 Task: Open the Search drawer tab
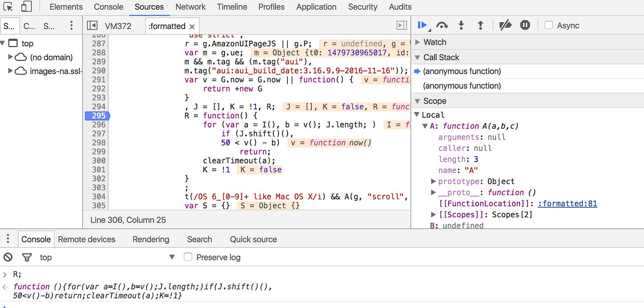[x=199, y=239]
